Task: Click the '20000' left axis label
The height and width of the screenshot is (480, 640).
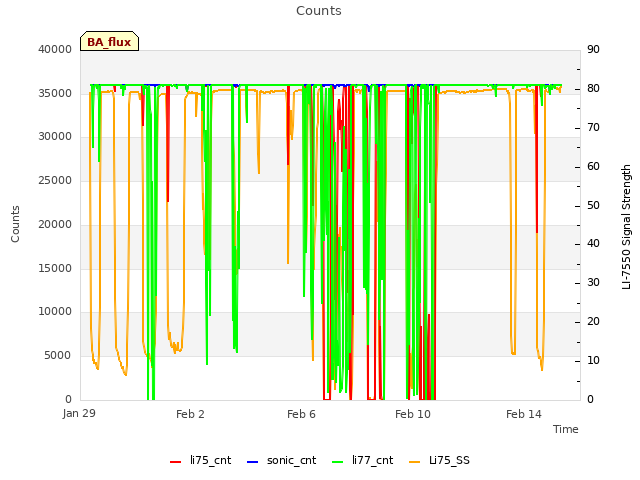Action: click(x=55, y=224)
